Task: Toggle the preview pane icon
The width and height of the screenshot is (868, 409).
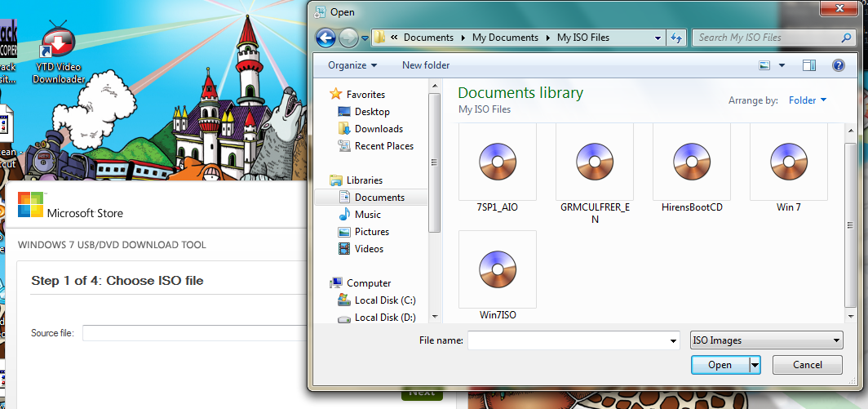Action: tap(808, 65)
